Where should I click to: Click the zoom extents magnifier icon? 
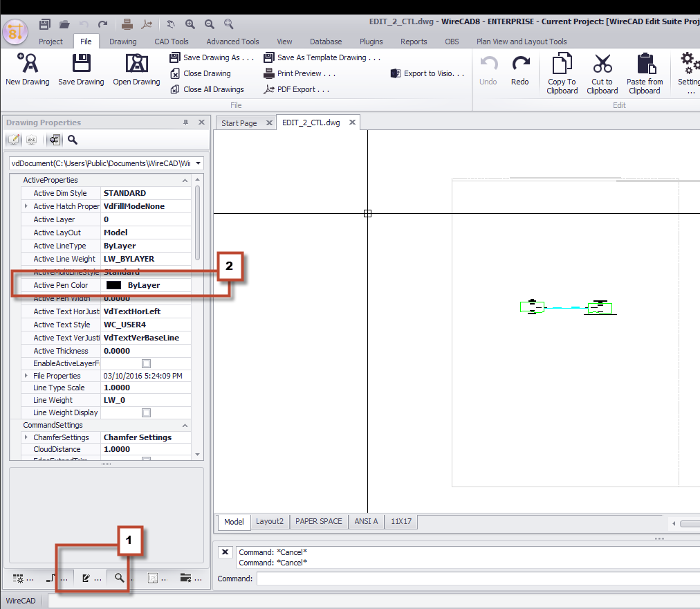click(228, 24)
